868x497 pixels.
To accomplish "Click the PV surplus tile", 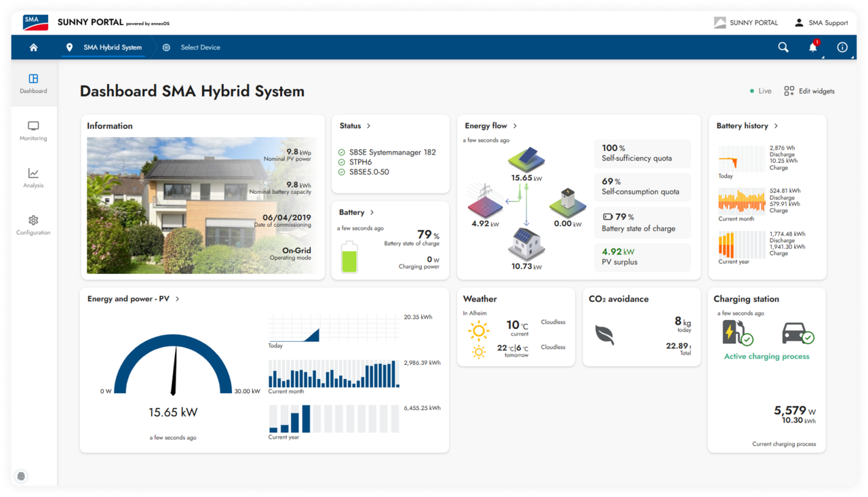I will (x=643, y=257).
